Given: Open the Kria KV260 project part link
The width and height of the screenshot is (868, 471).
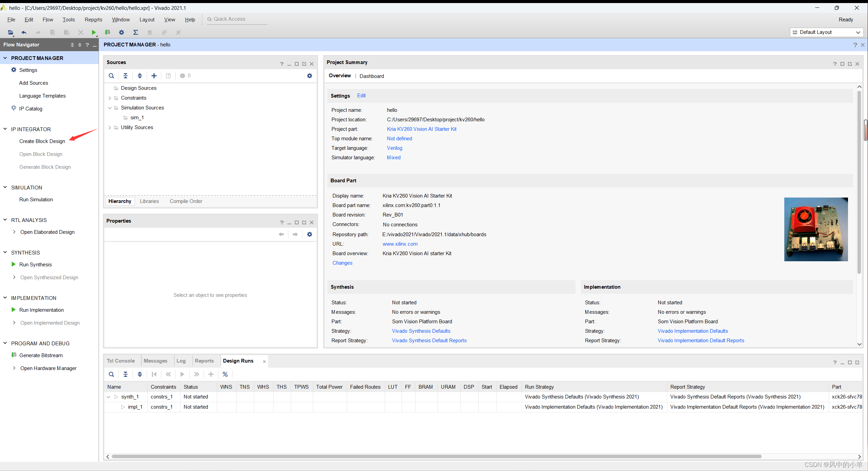Looking at the screenshot, I should [421, 129].
